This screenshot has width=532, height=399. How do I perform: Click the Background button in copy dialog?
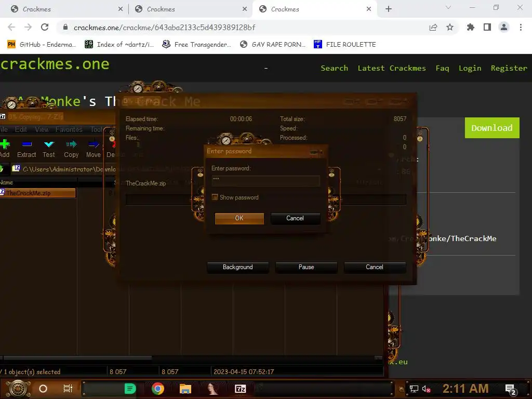coord(238,267)
